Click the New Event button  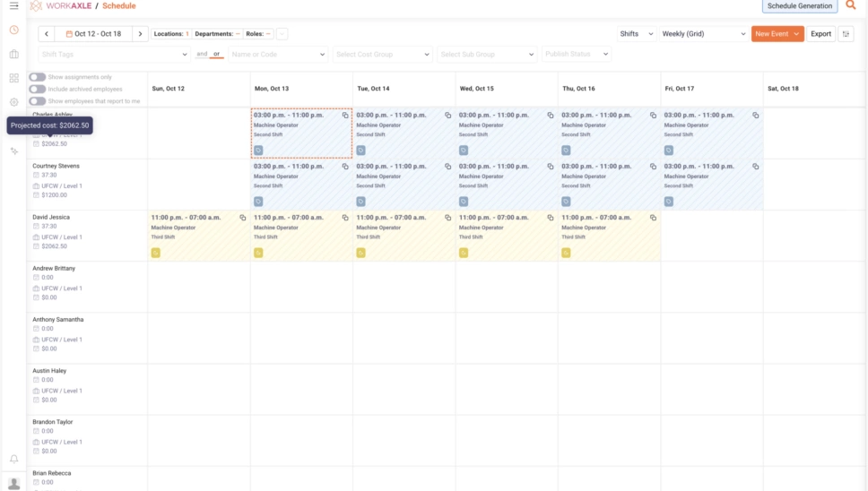(777, 34)
